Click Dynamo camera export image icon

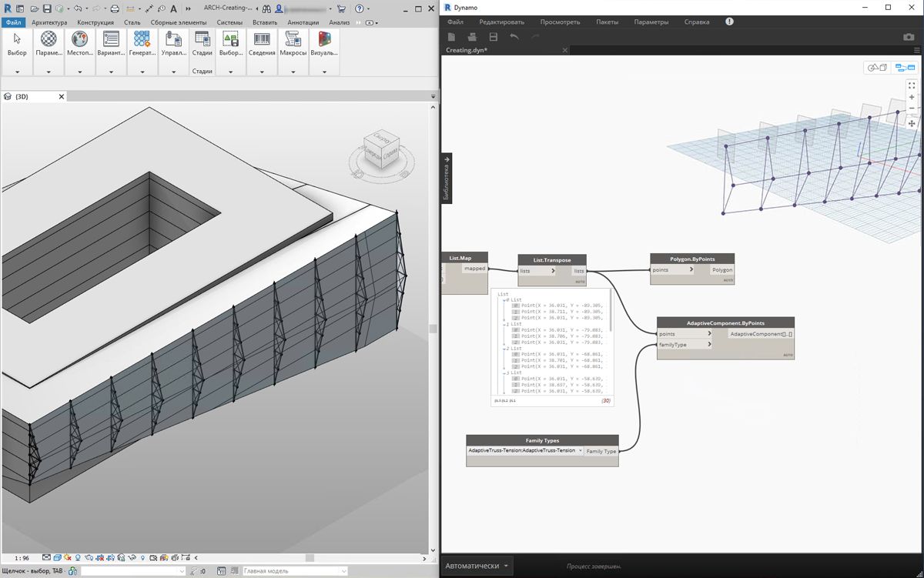click(x=909, y=37)
